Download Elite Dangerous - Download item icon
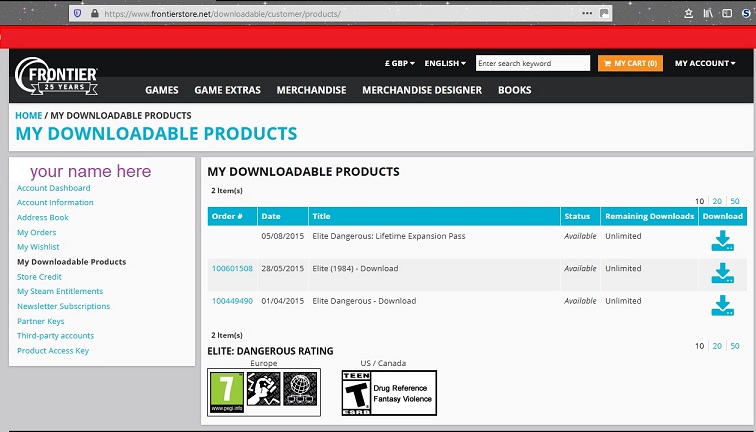 point(722,305)
